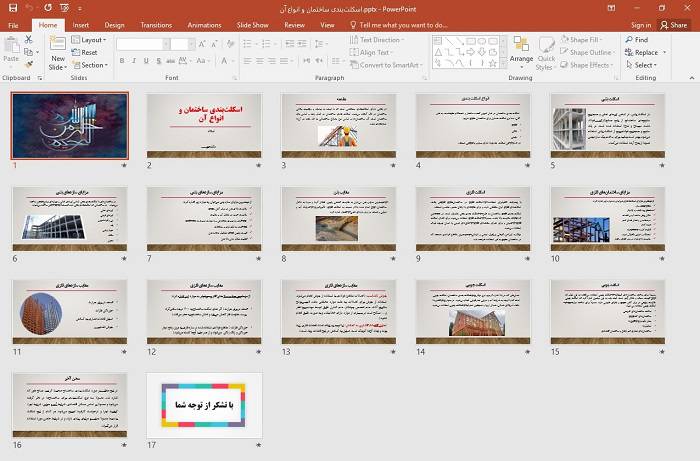Click the New Slide icon
Viewport: 700px width, 461px height.
(58, 44)
